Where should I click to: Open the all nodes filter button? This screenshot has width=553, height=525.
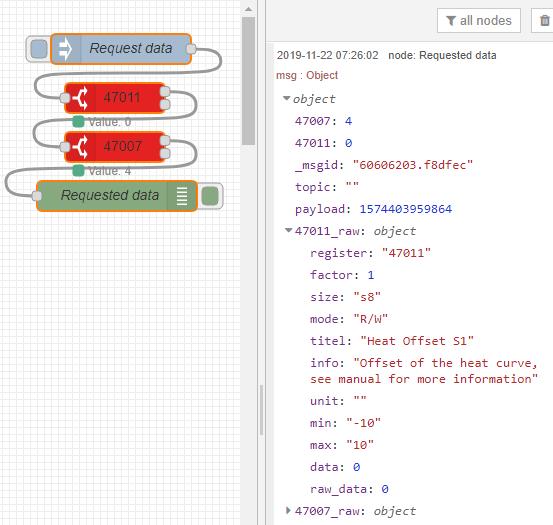pyautogui.click(x=479, y=21)
